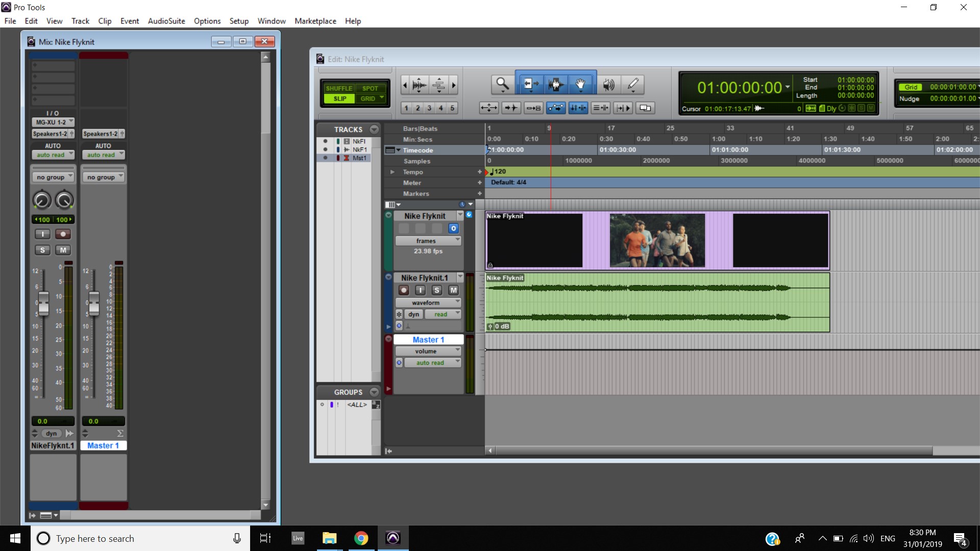Click zoom preset button 3
The height and width of the screenshot is (551, 980).
[429, 108]
